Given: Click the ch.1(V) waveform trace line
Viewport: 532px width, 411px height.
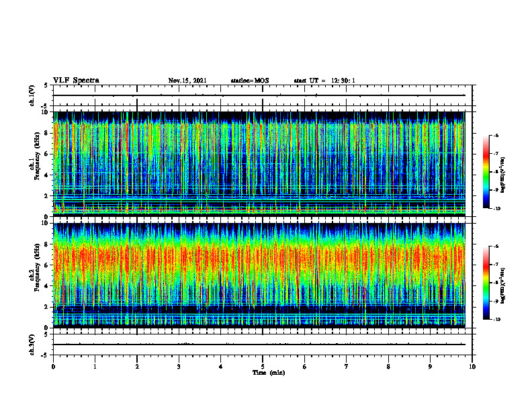Looking at the screenshot, I should click(259, 95).
